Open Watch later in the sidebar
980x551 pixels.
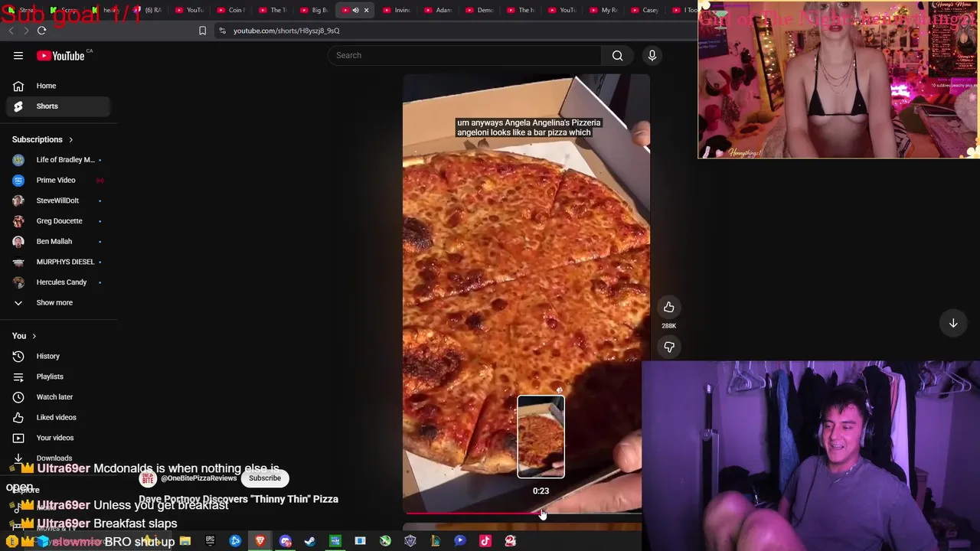click(60, 396)
